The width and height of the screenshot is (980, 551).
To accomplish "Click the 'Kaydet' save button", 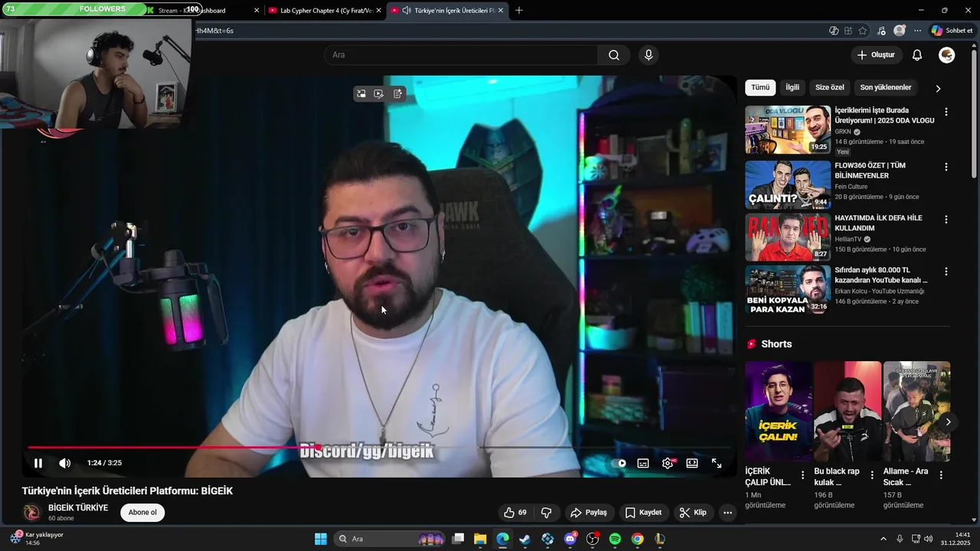I will (x=643, y=513).
